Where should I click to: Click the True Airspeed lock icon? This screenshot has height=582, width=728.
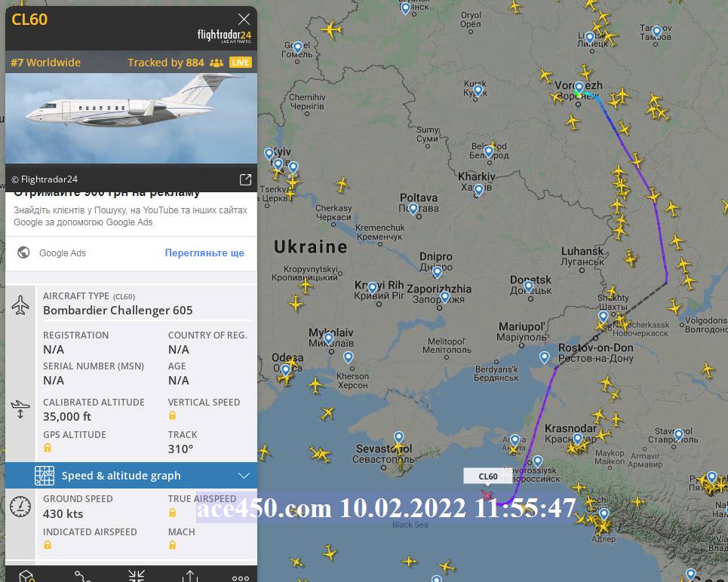click(x=172, y=513)
